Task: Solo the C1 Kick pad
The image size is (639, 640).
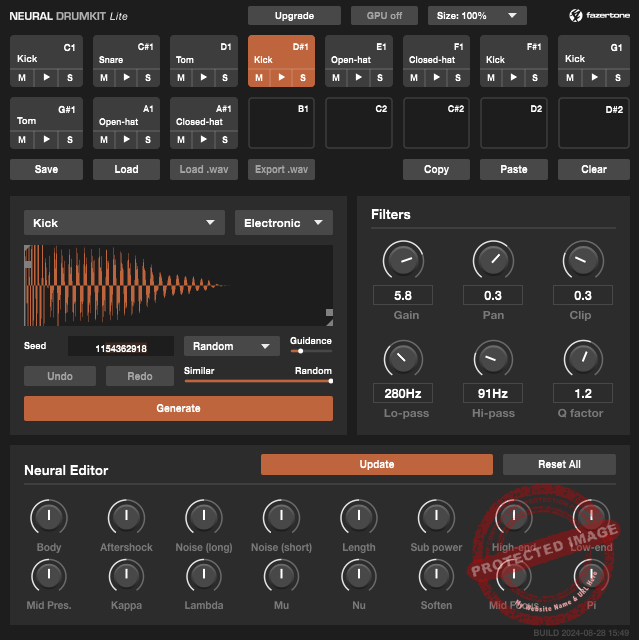Action: pos(70,78)
